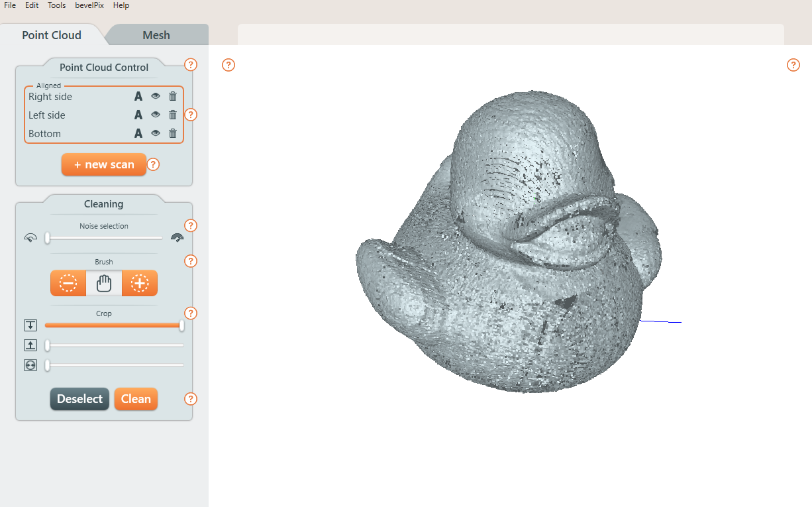The width and height of the screenshot is (812, 507).
Task: Delete the Right side scan with trash icon
Action: (x=173, y=96)
